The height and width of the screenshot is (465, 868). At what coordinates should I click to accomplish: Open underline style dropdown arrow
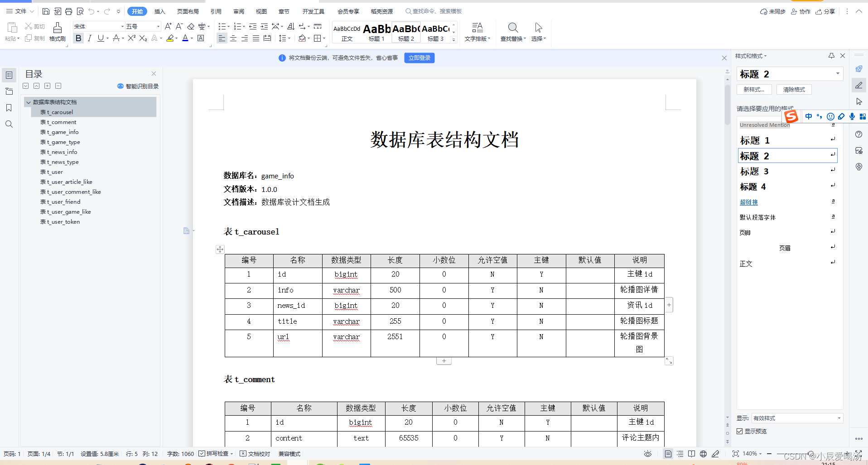click(107, 38)
